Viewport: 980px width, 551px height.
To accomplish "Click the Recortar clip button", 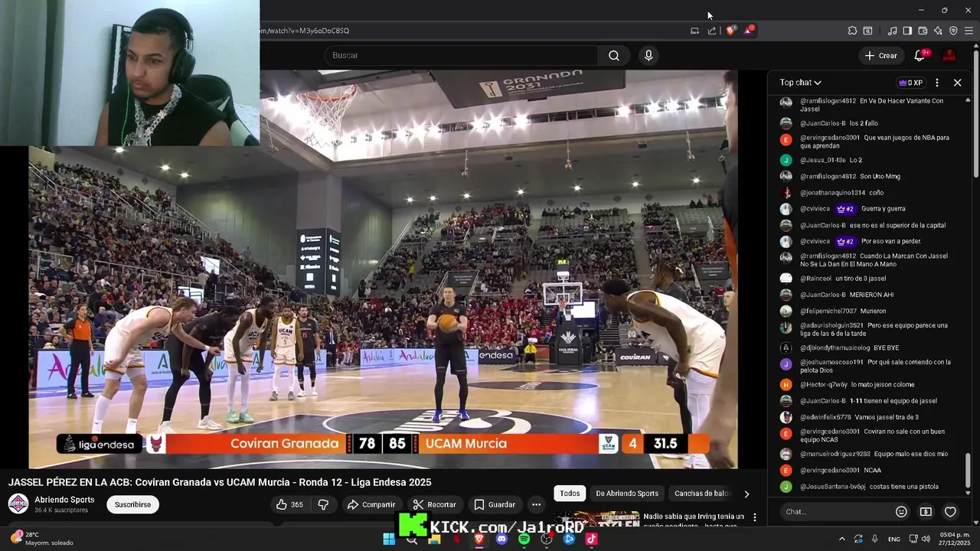I will pos(434,504).
